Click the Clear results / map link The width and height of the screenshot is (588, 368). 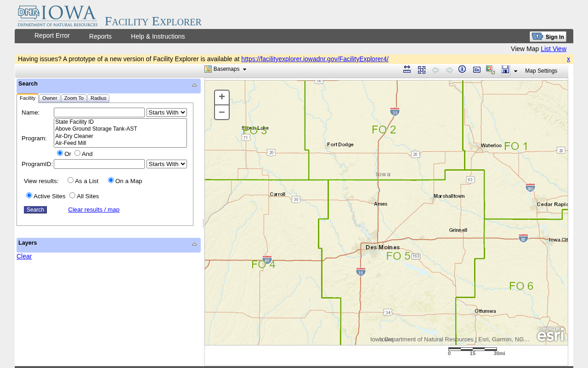pos(94,210)
